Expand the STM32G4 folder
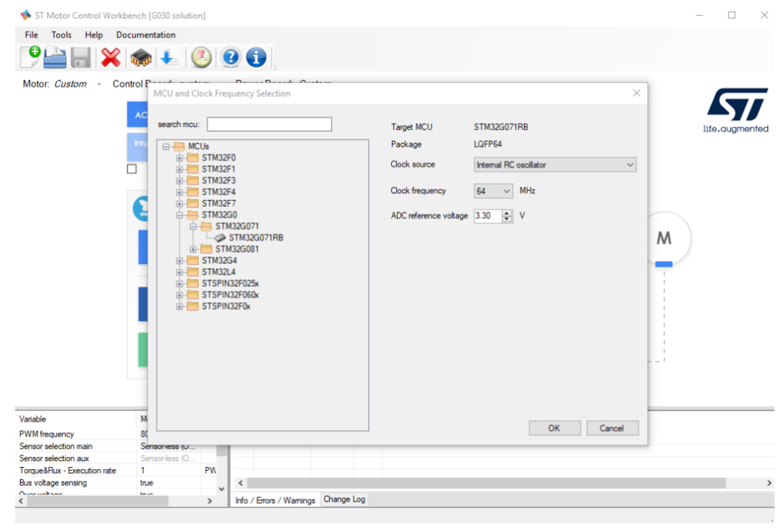This screenshot has height=532, width=781. point(179,261)
